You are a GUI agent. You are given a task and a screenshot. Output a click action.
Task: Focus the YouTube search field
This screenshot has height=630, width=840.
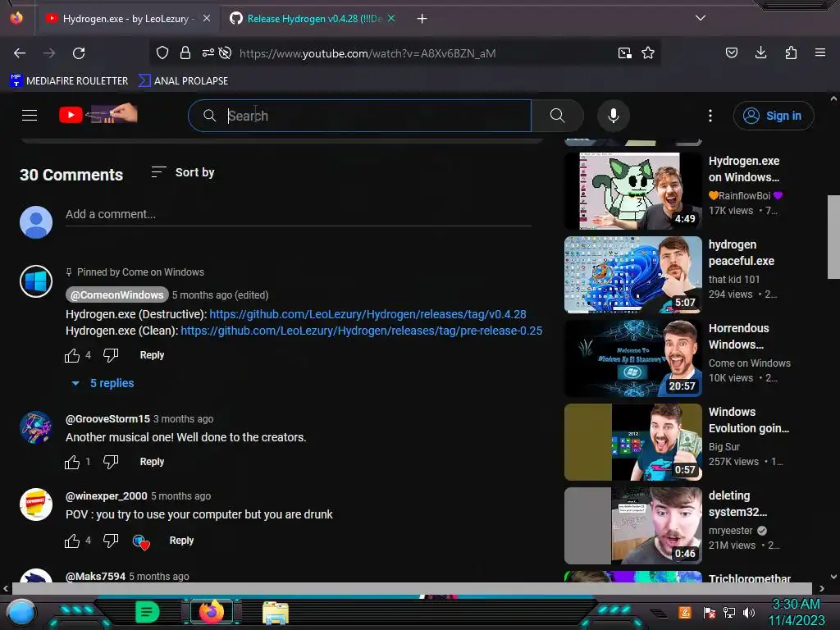[359, 115]
